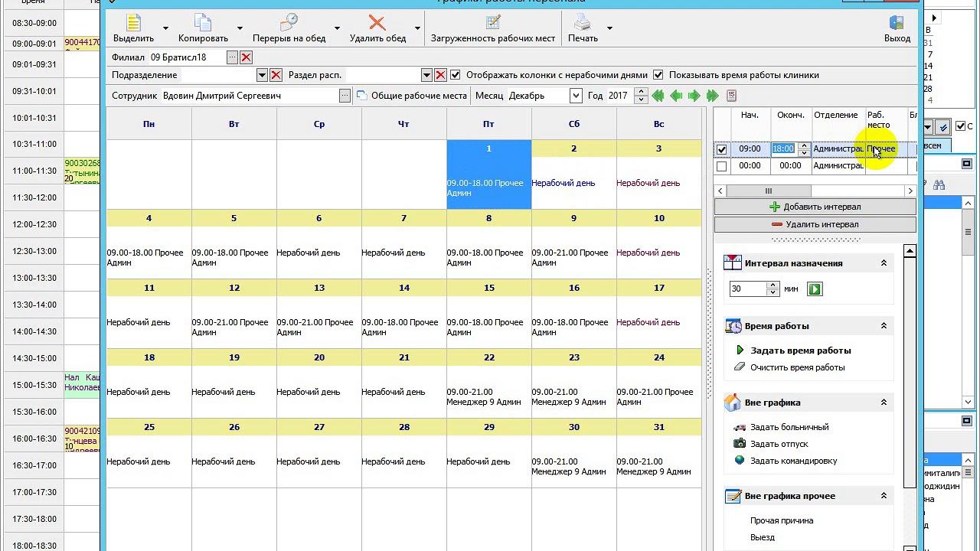Image resolution: width=980 pixels, height=551 pixels.
Task: Check the 00:00 interval row checkbox
Action: 721,166
